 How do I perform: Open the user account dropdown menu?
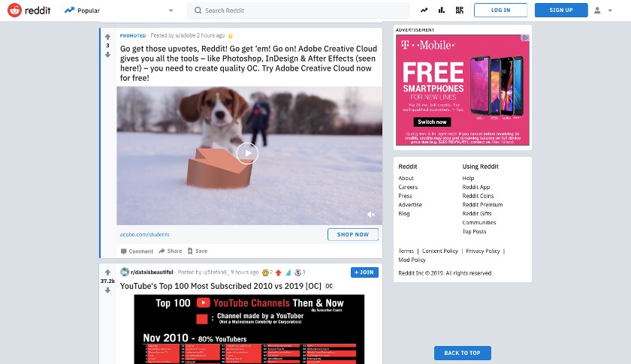603,11
